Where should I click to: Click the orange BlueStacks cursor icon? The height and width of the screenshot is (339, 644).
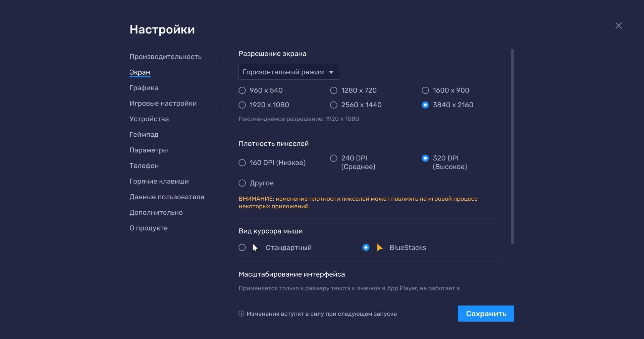tap(380, 248)
